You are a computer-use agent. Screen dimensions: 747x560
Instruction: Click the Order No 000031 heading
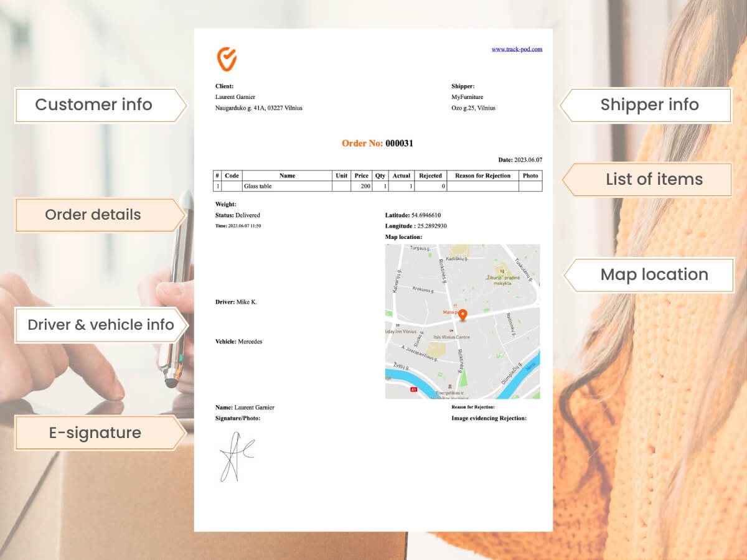tap(377, 143)
